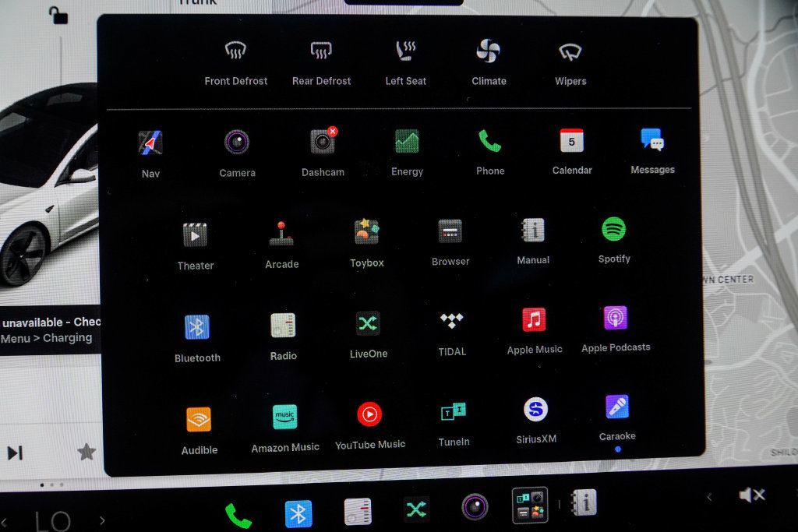798x532 pixels.
Task: Toggle Left Seat heater
Action: (x=405, y=64)
